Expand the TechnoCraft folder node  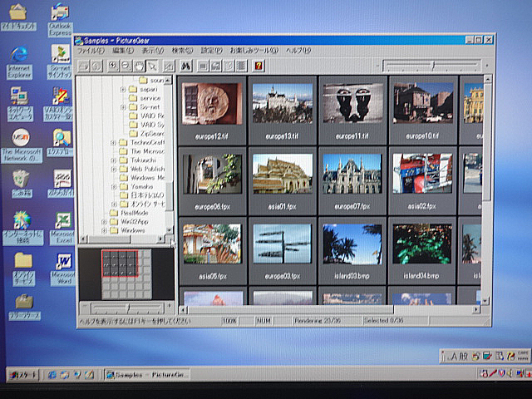(x=113, y=143)
